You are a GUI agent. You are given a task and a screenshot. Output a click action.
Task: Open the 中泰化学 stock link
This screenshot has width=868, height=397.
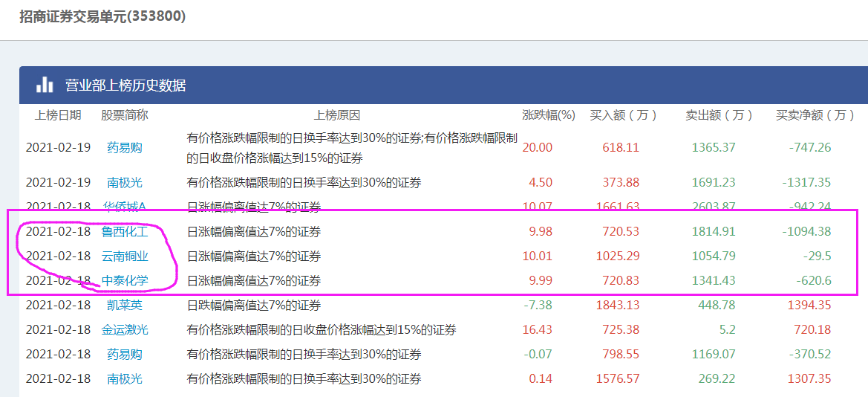click(x=125, y=280)
